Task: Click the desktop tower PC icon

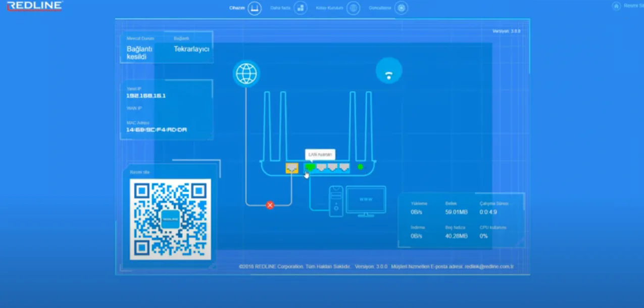Action: pos(336,201)
